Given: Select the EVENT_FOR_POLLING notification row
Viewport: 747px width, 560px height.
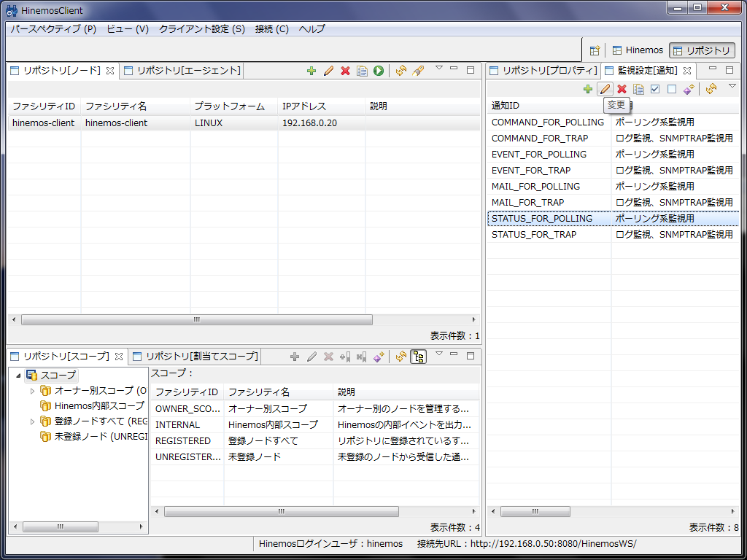Looking at the screenshot, I should tap(614, 155).
